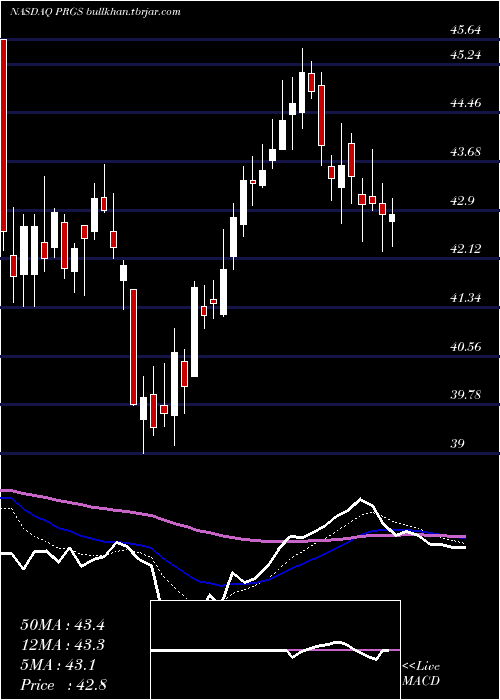Select the 41.34 price axis label
This screenshot has width=500, height=700.
tap(466, 297)
